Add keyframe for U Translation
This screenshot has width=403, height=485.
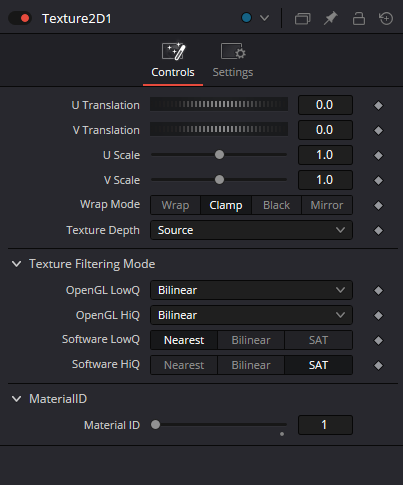tap(378, 105)
